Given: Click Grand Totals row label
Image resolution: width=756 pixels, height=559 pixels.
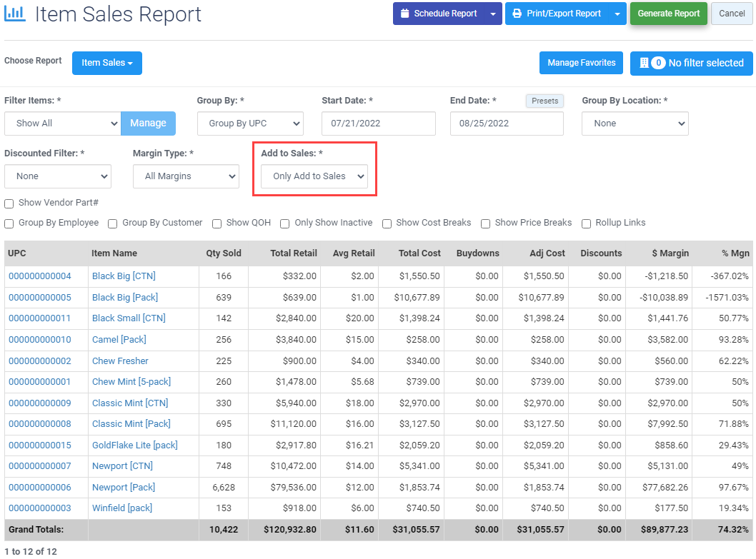Looking at the screenshot, I should point(36,530).
